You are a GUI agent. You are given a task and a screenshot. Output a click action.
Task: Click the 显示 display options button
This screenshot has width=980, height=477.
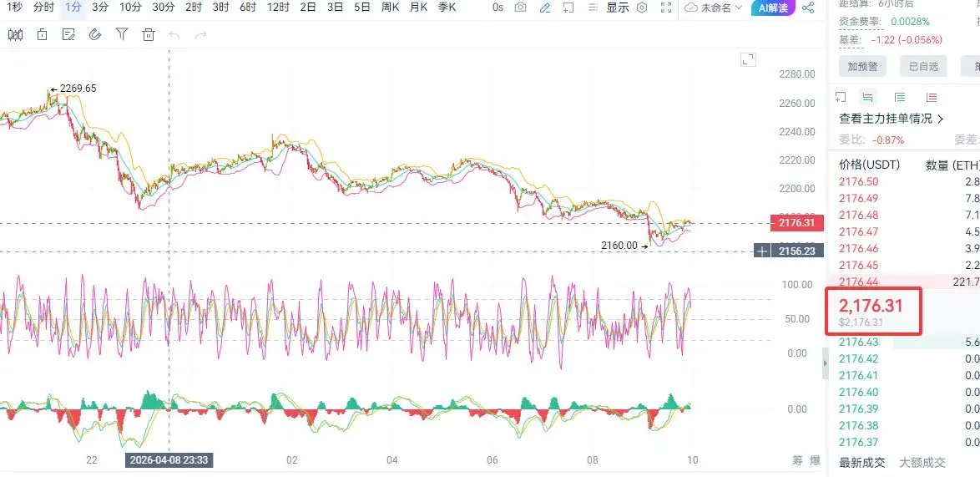(x=618, y=8)
